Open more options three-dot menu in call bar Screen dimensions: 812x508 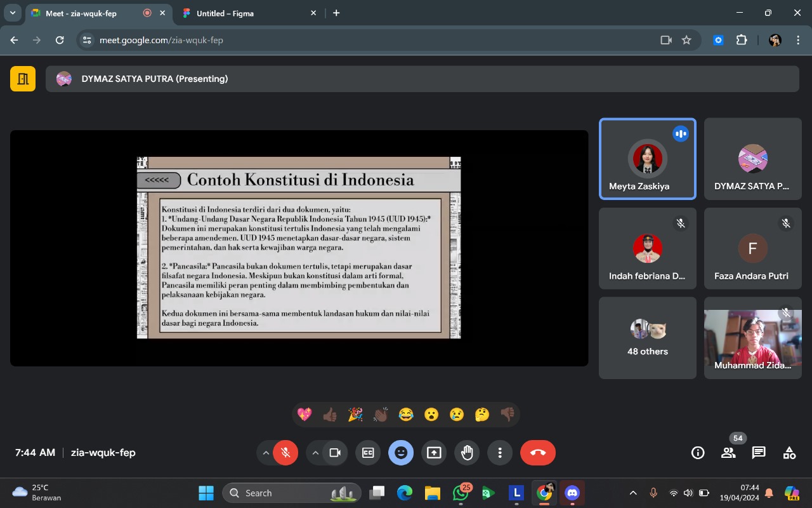(x=500, y=453)
